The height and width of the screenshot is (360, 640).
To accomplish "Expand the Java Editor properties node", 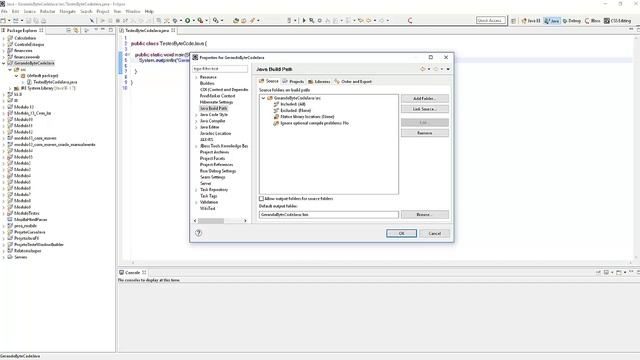I will 196,127.
